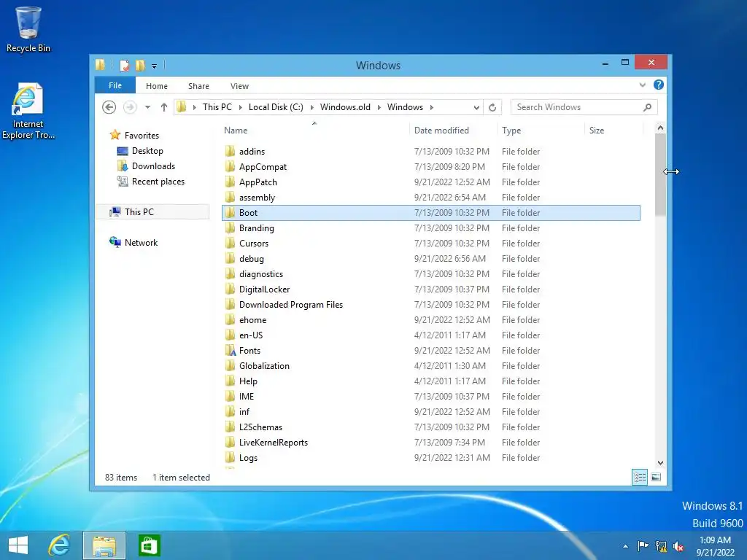
Task: Go back with the Back arrow
Action: [x=109, y=107]
